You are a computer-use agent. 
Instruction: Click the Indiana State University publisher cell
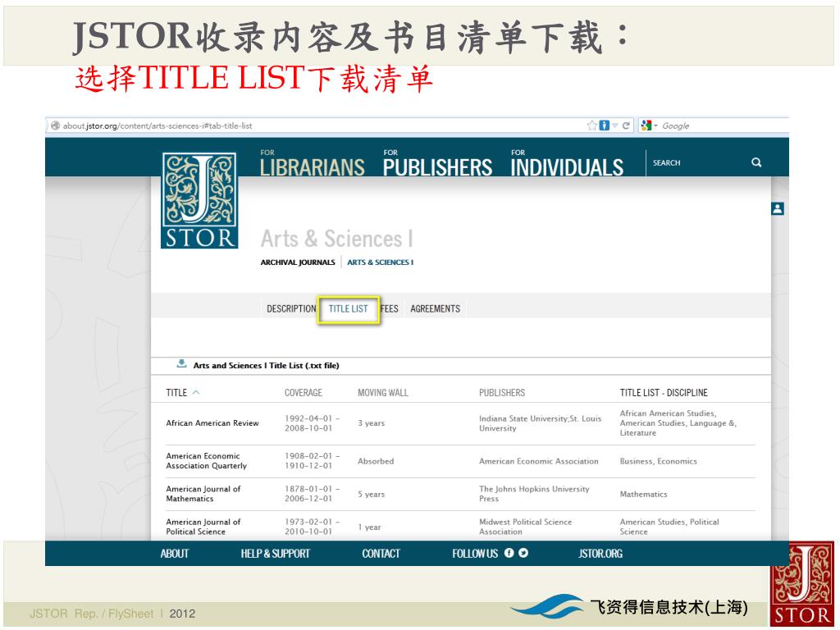(540, 423)
